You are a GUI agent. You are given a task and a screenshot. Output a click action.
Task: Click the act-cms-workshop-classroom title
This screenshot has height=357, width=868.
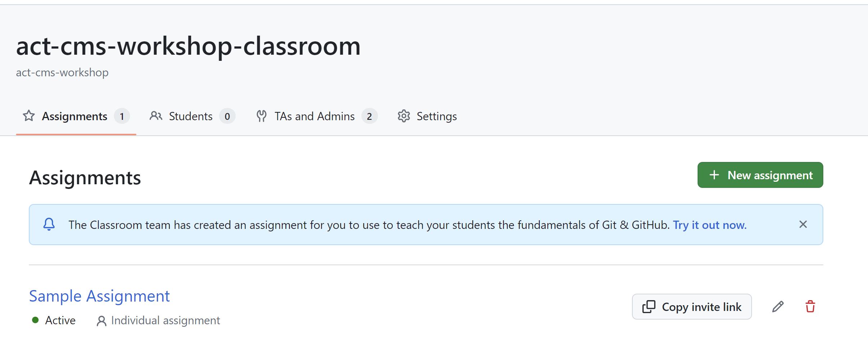click(x=188, y=46)
